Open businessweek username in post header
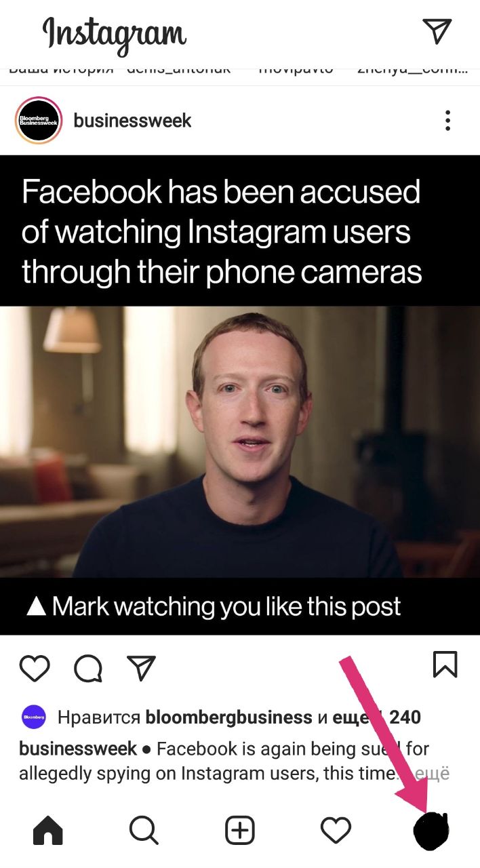 (132, 121)
